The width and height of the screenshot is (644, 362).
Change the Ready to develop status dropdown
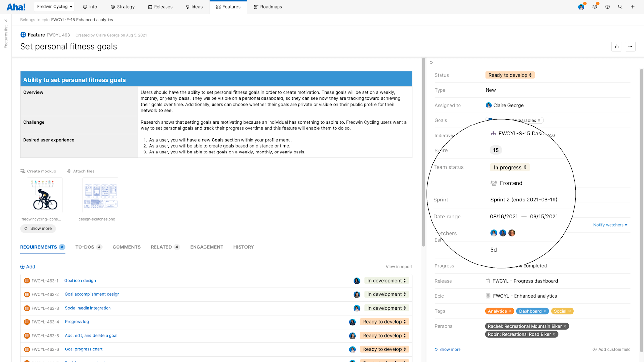point(509,75)
